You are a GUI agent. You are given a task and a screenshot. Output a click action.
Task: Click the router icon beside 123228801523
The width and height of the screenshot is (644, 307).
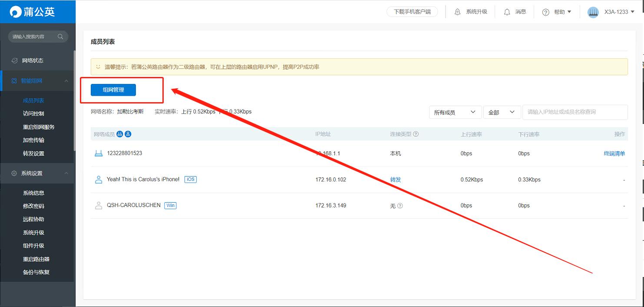(98, 153)
